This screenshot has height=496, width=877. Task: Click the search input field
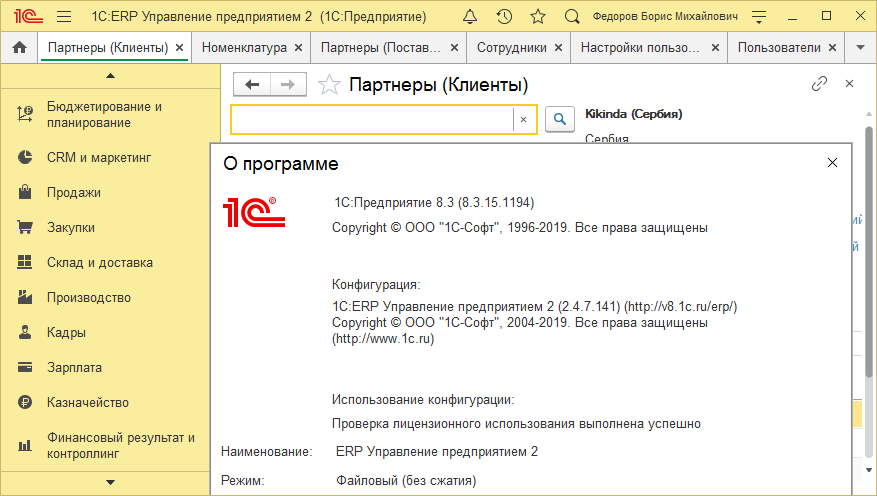click(372, 119)
